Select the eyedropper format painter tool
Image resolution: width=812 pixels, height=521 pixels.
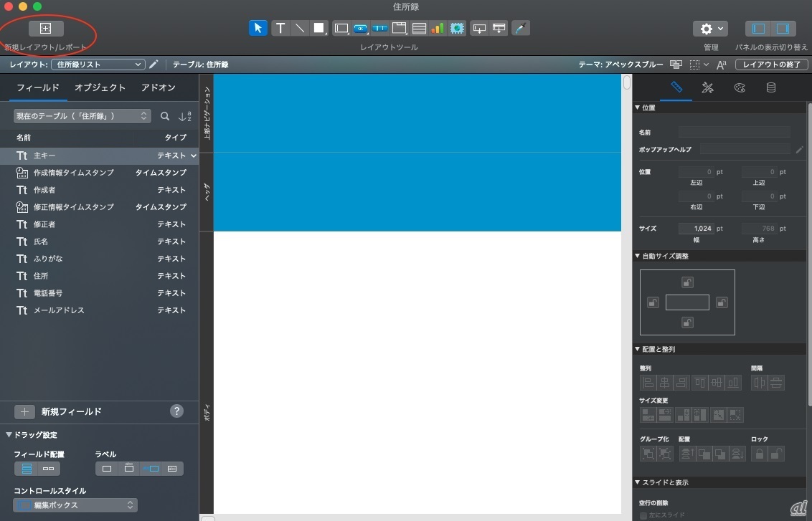tap(521, 28)
